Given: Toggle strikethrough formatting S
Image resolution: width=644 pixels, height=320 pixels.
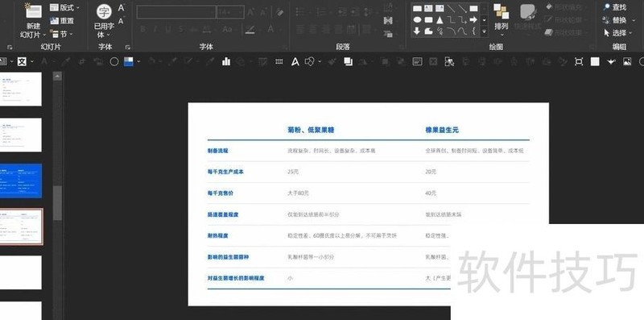Looking at the screenshot, I should point(180,29).
